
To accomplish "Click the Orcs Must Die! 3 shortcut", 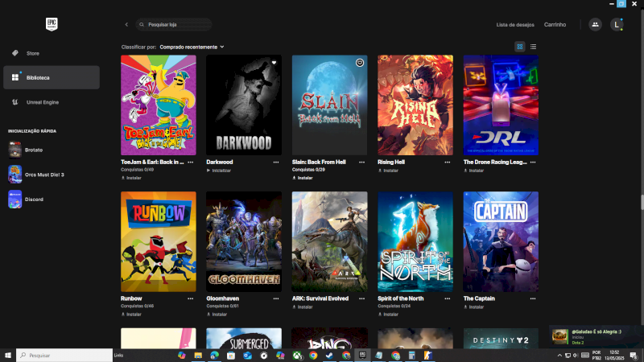I will (15, 175).
